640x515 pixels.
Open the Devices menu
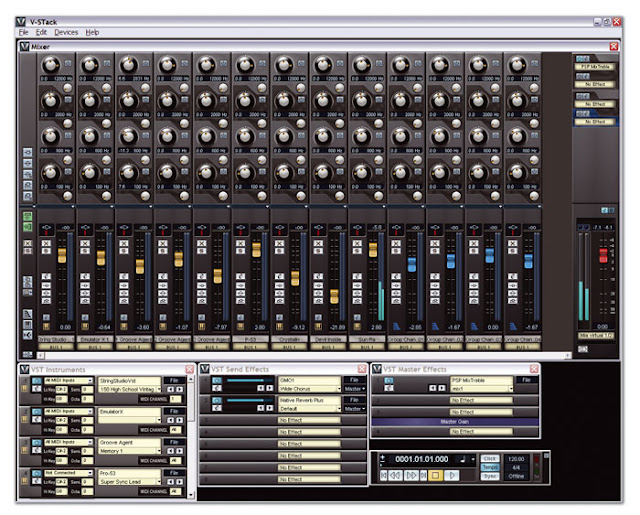click(x=66, y=32)
